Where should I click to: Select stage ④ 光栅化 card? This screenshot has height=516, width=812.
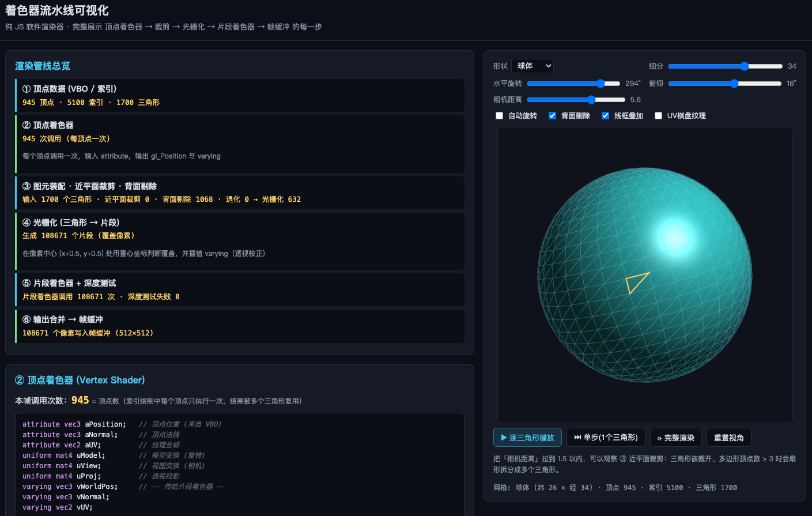[240, 241]
